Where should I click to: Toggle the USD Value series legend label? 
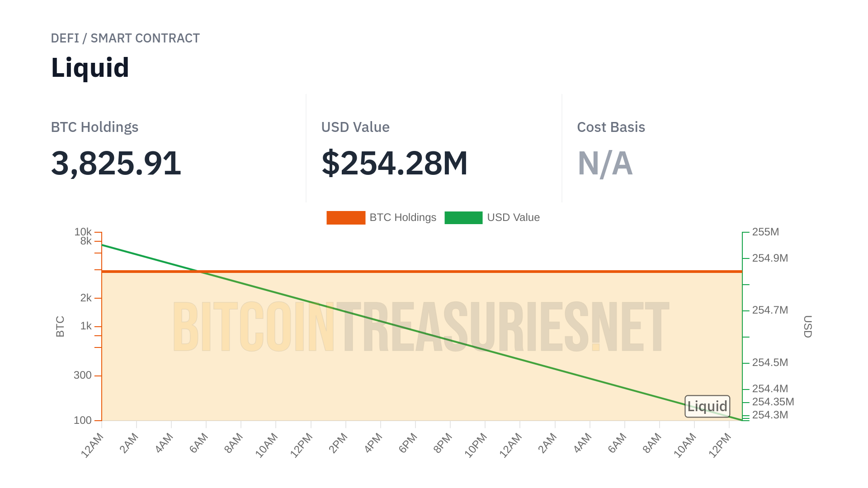[x=513, y=218]
